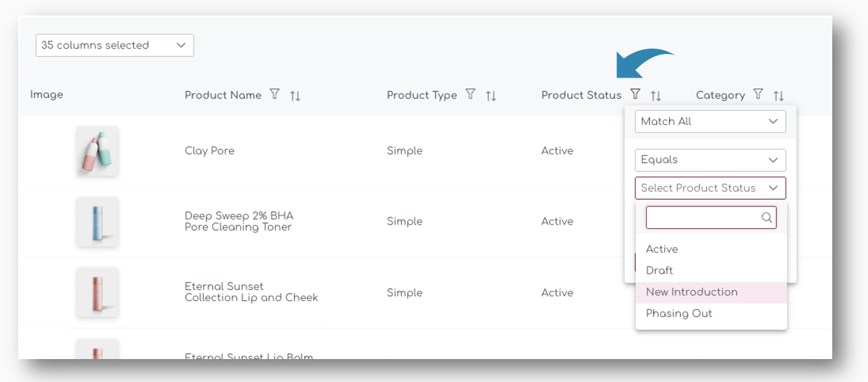Sort the table by Product Type

click(x=491, y=96)
